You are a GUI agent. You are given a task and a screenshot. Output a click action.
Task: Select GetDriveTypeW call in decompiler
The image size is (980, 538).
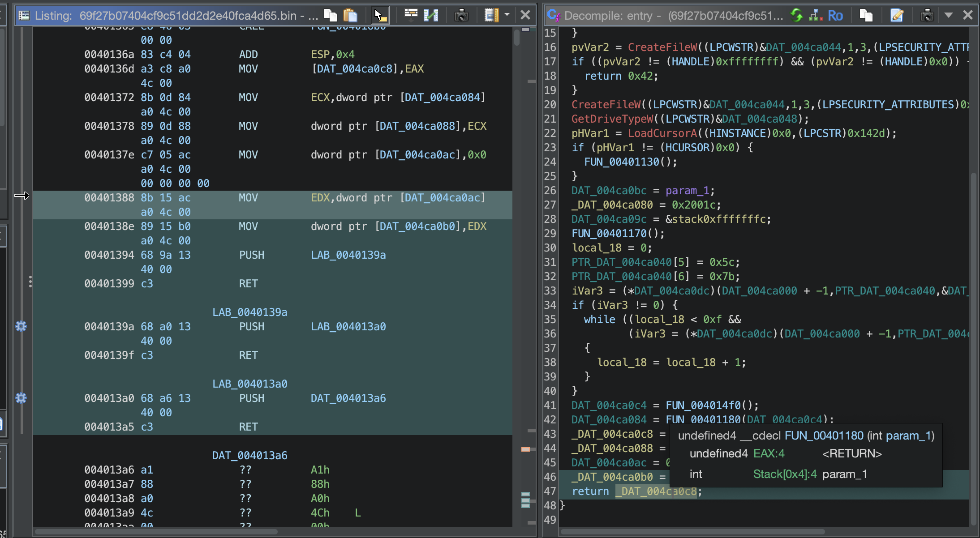click(x=612, y=119)
